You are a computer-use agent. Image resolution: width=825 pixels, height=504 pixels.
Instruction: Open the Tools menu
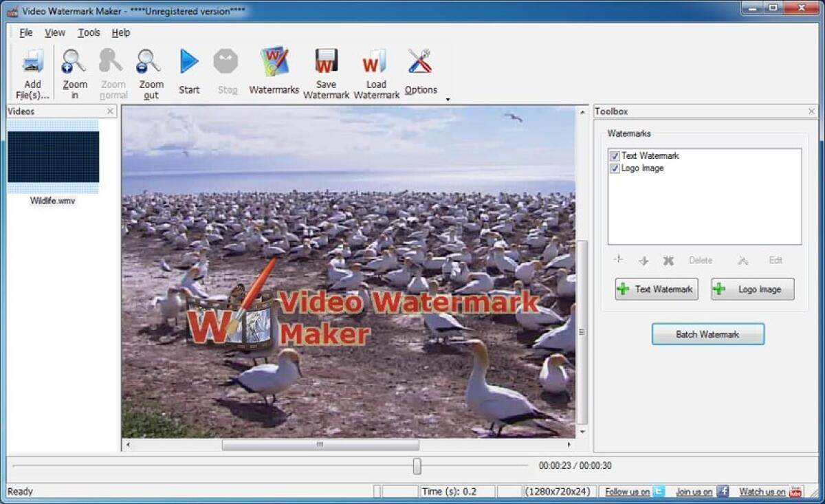tap(89, 32)
